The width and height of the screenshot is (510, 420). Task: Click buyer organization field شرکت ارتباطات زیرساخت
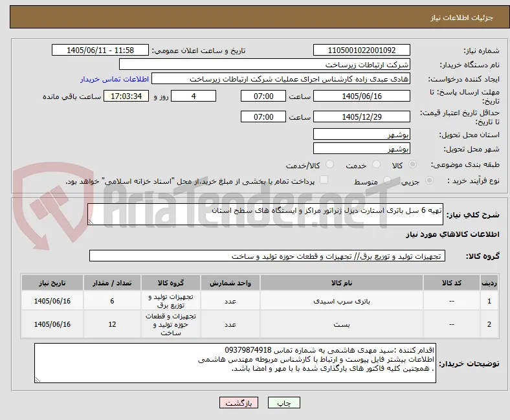[265, 65]
